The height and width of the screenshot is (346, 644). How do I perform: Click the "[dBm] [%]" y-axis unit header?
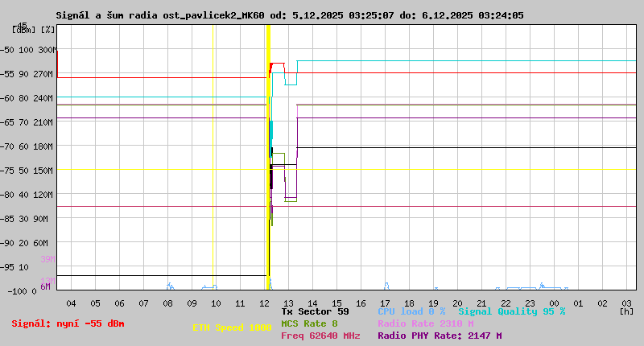pos(34,29)
